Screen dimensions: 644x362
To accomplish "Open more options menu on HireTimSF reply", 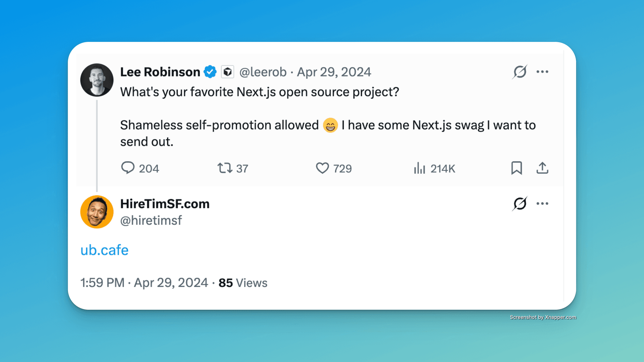I will point(542,203).
